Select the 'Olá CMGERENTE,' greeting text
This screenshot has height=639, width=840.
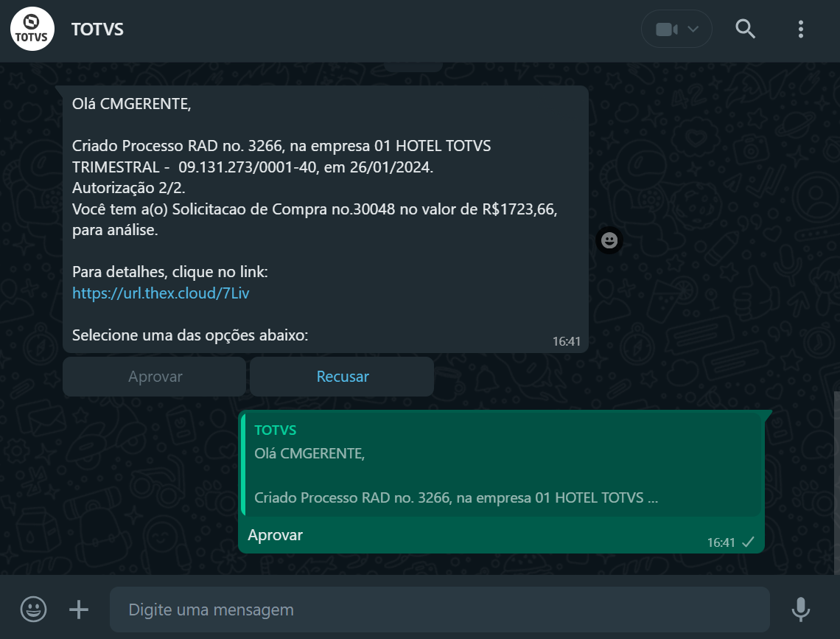132,103
